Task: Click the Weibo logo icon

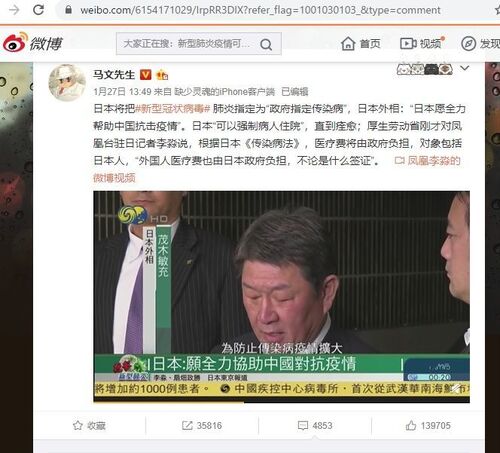Action: pyautogui.click(x=15, y=42)
